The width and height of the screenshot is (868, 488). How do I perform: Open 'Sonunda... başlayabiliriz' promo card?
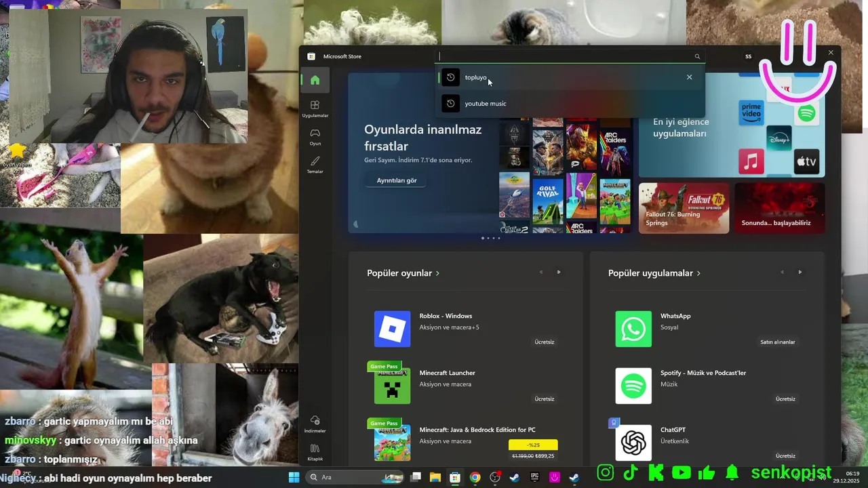pos(780,208)
